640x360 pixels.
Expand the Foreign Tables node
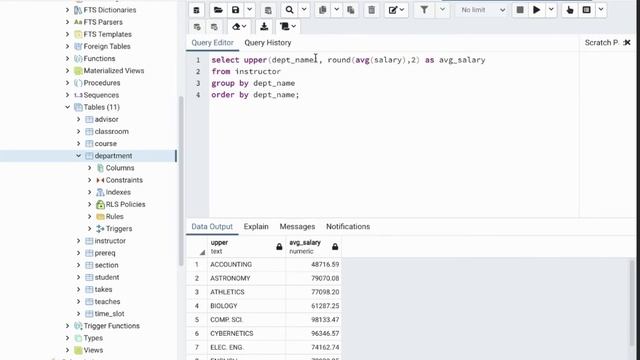67,47
